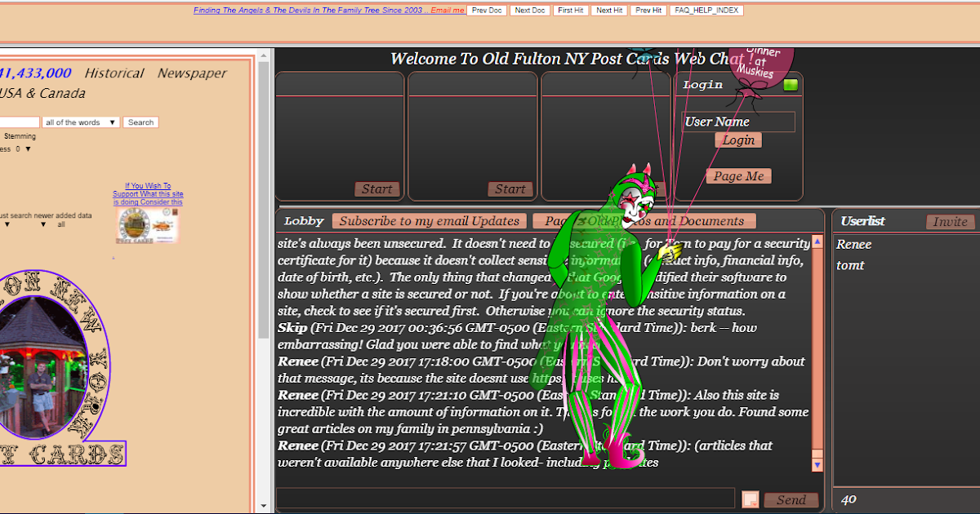Click the Next Hit button
980x514 pixels.
pos(609,11)
